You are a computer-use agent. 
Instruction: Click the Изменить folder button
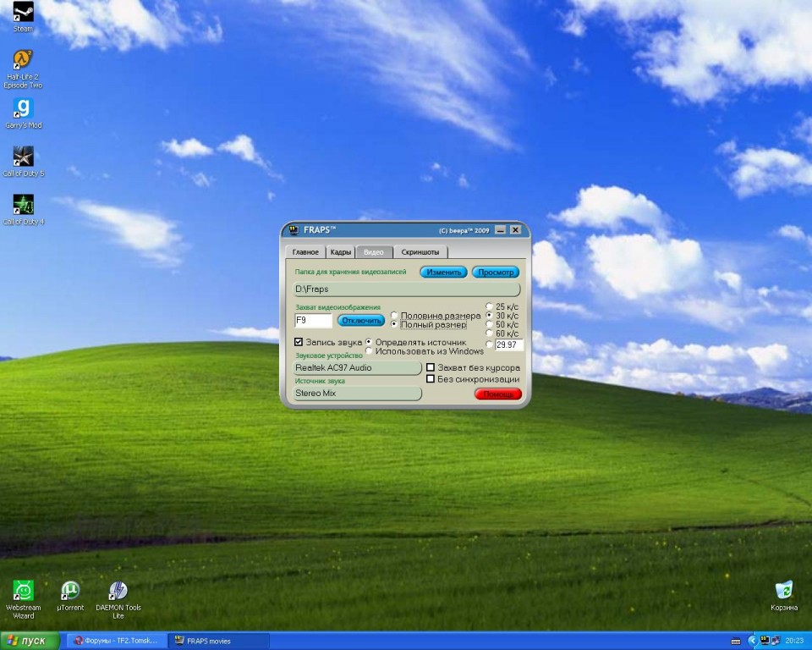443,273
